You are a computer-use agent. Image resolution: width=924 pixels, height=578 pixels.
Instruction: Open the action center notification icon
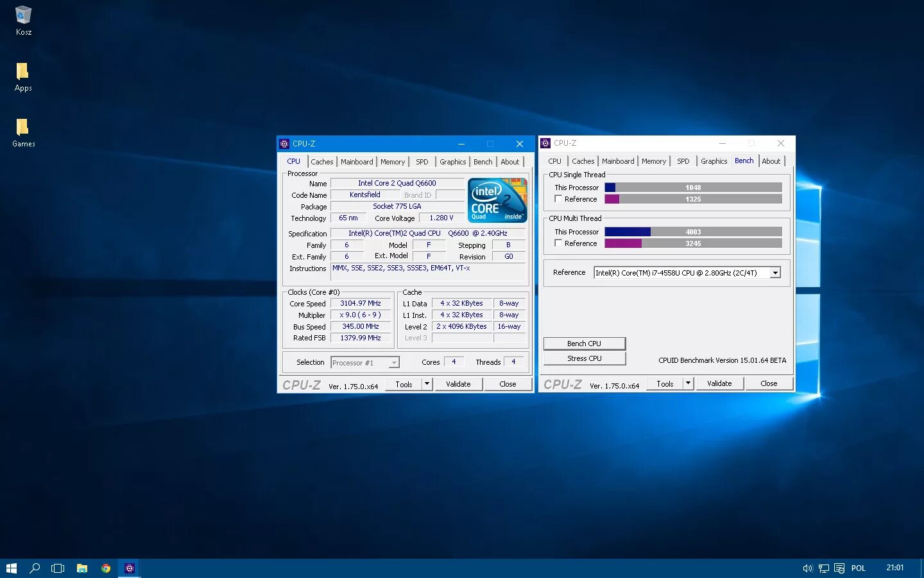(839, 568)
